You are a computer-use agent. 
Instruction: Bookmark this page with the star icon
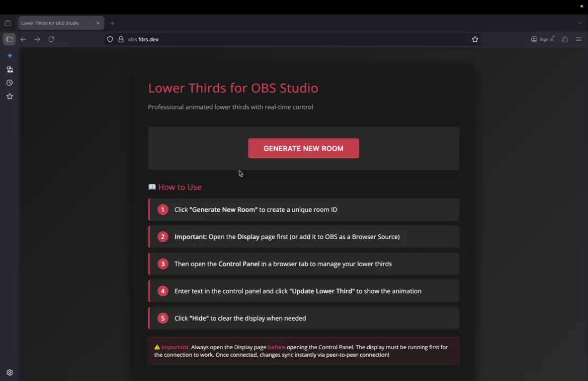[475, 39]
